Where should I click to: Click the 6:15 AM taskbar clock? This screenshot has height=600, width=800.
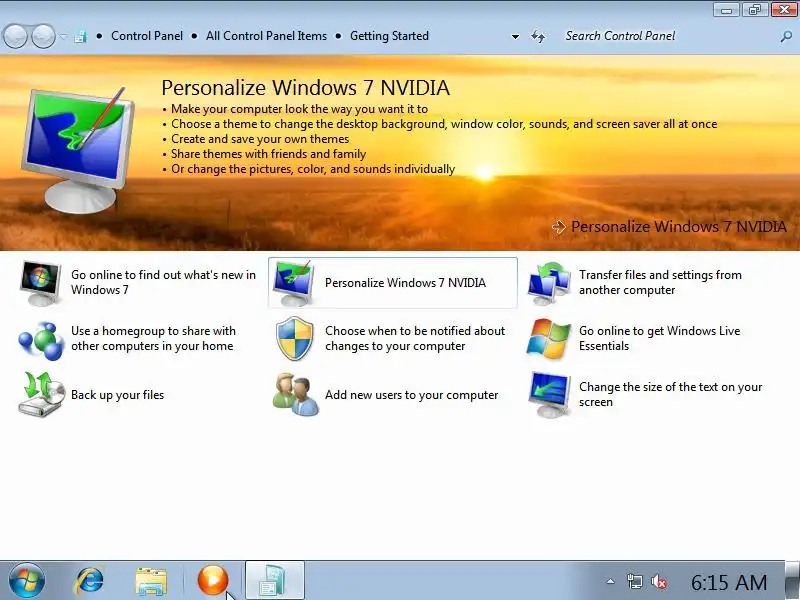click(x=729, y=582)
